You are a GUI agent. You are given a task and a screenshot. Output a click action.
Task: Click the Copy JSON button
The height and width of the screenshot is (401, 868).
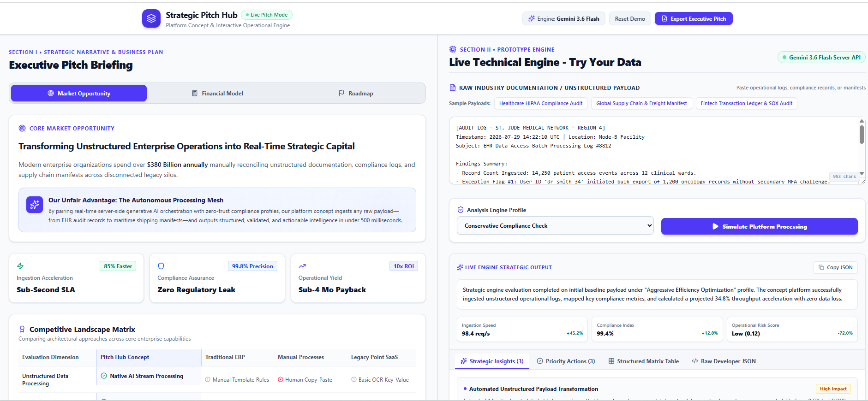click(x=835, y=267)
